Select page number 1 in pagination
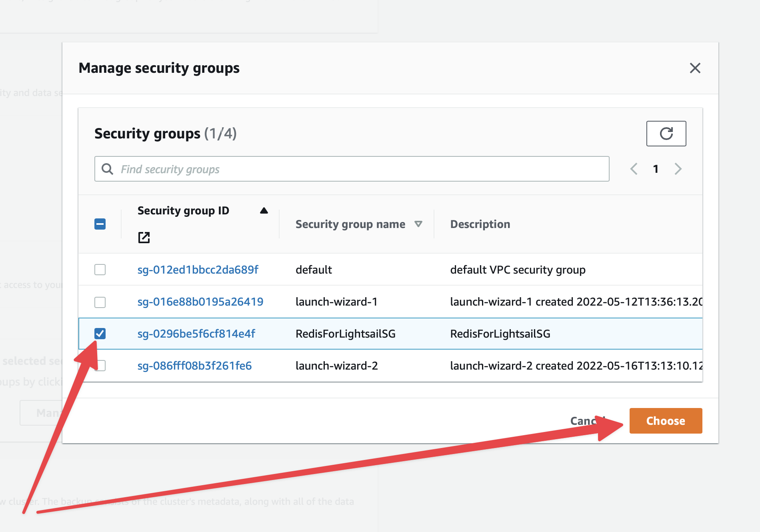The height and width of the screenshot is (532, 760). point(656,169)
